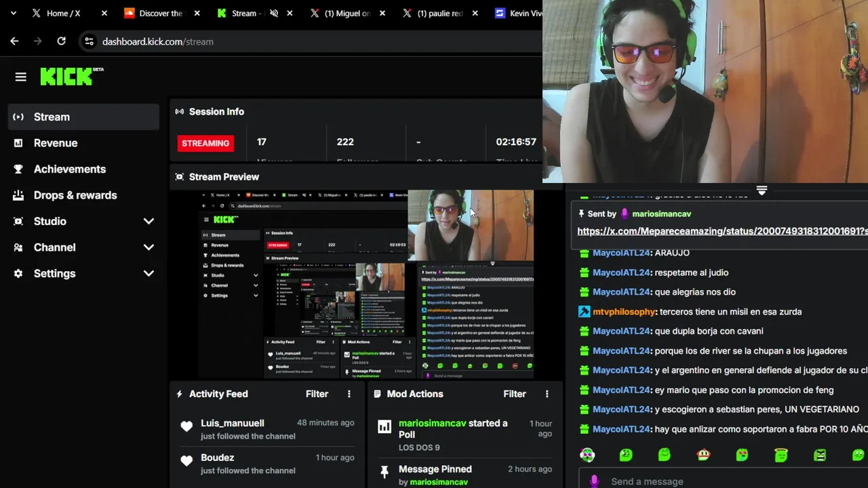The image size is (868, 488).
Task: Switch to the Kevin Viv tab
Action: point(519,13)
